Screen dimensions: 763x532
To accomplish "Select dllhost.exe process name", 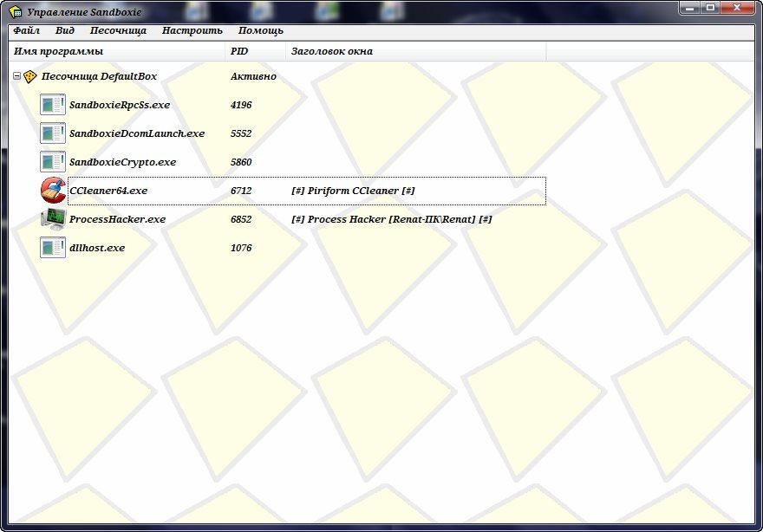I will click(97, 248).
